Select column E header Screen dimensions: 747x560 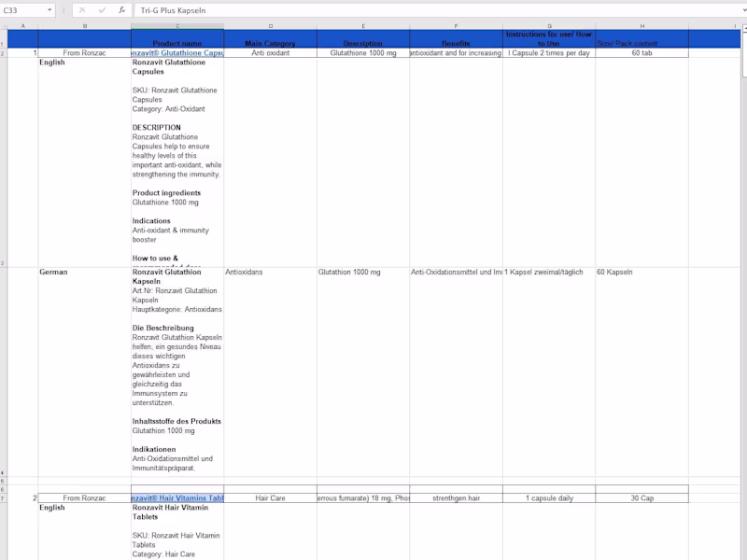point(363,26)
